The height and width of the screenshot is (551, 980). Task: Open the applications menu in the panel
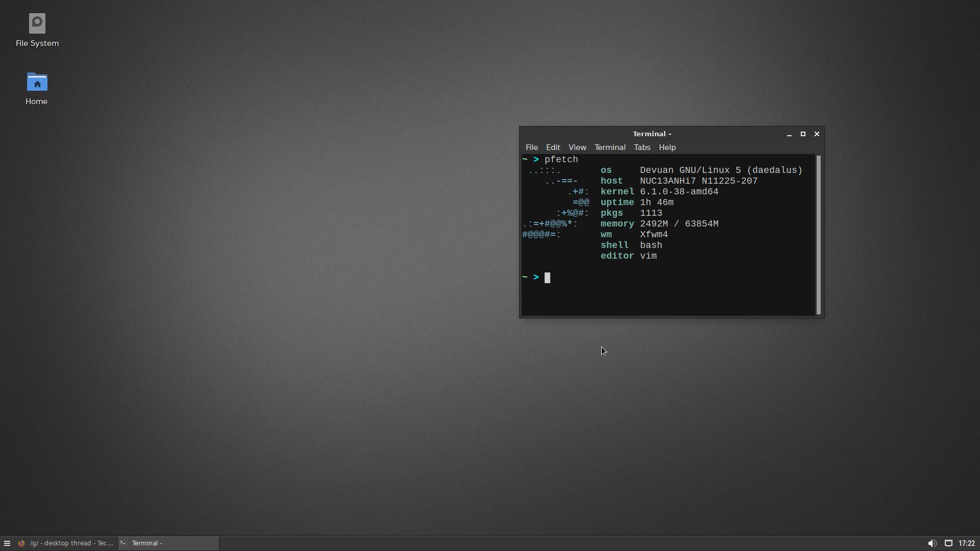(x=7, y=543)
